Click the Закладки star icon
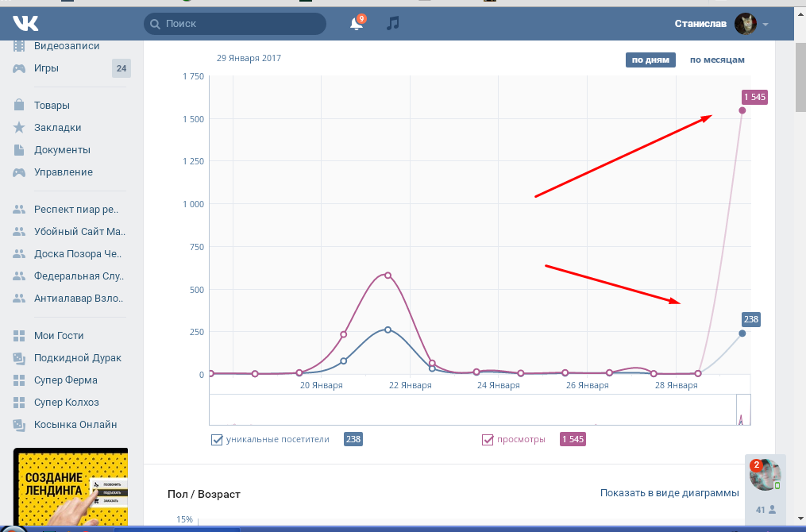Viewport: 806px width, 532px height. click(19, 128)
